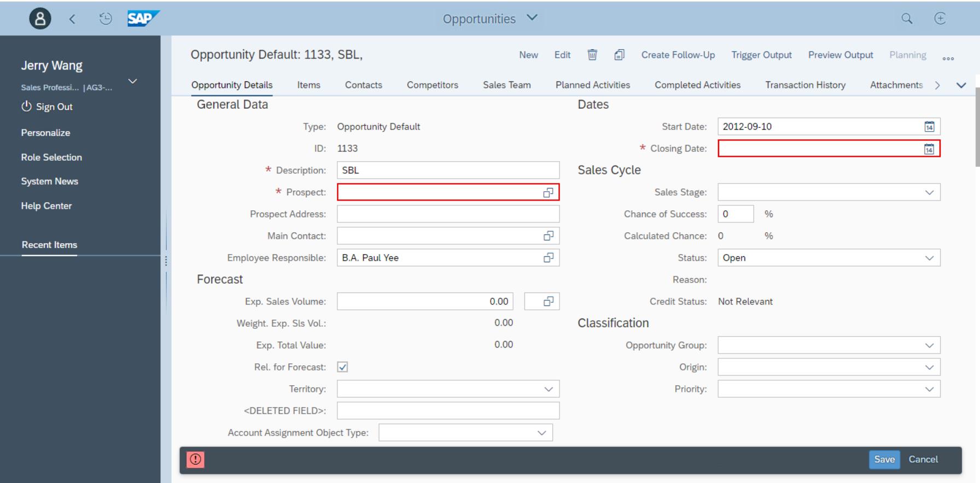Switch to Completed Activities tab
The image size is (980, 483).
point(698,85)
